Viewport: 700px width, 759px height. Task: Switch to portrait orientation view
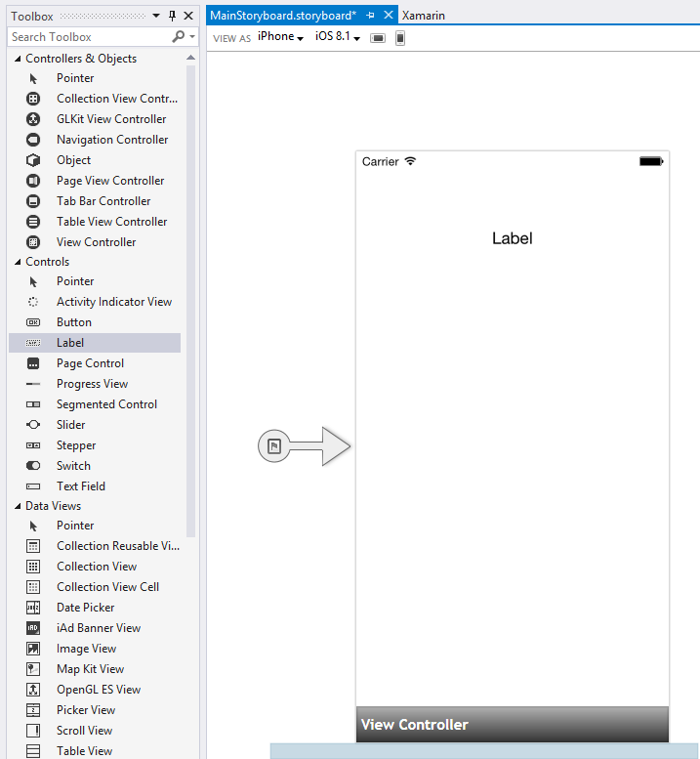[400, 38]
